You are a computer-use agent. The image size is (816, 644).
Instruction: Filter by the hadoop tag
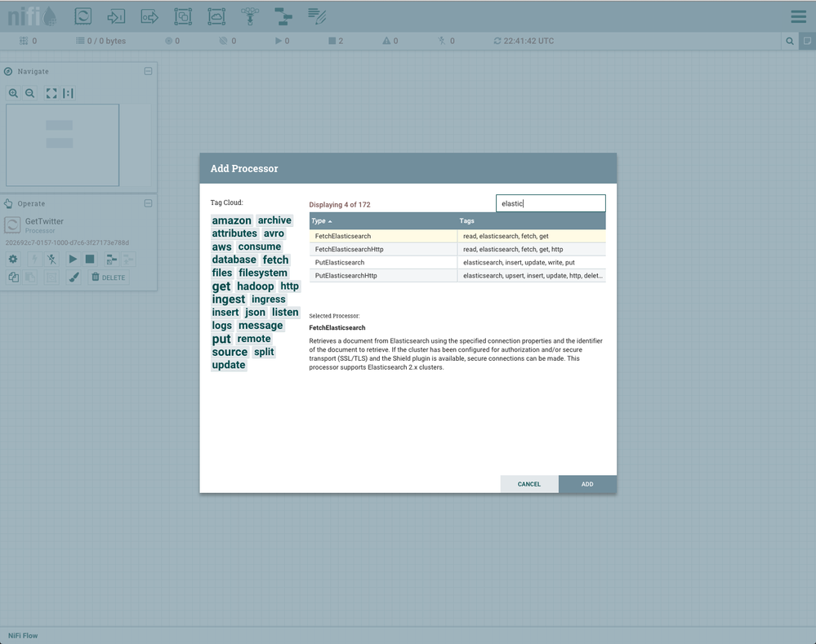coord(256,286)
